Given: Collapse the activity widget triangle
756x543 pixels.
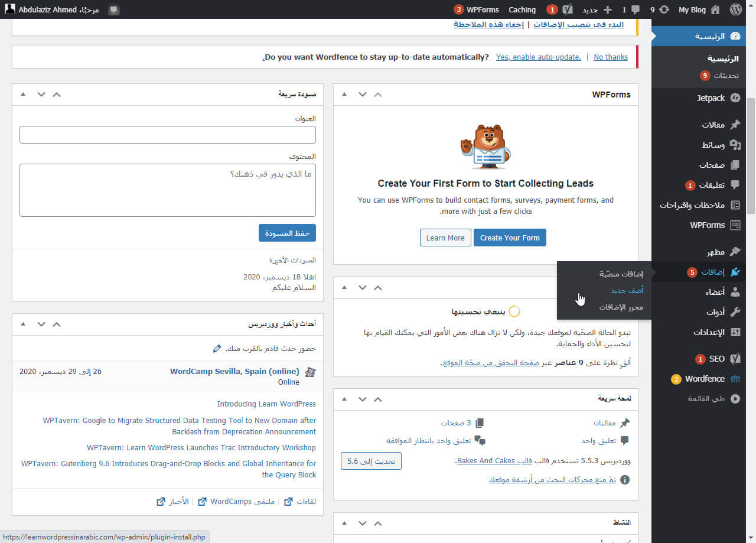Looking at the screenshot, I should point(344,524).
